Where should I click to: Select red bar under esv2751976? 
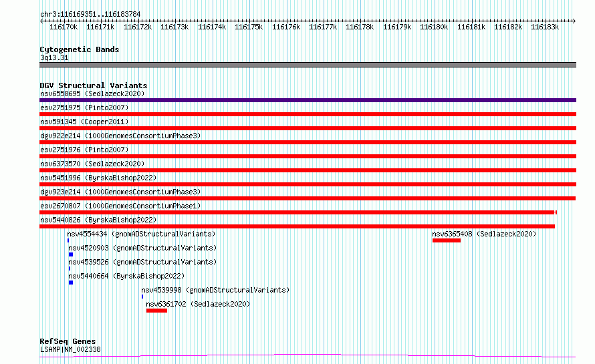point(308,156)
